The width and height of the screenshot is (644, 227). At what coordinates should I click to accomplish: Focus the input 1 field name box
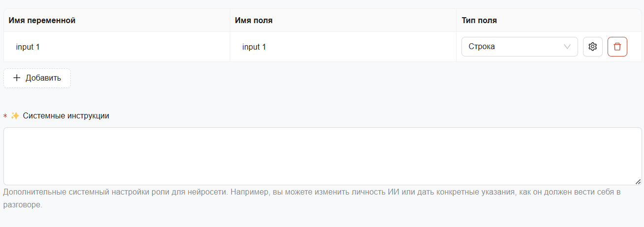(x=343, y=47)
